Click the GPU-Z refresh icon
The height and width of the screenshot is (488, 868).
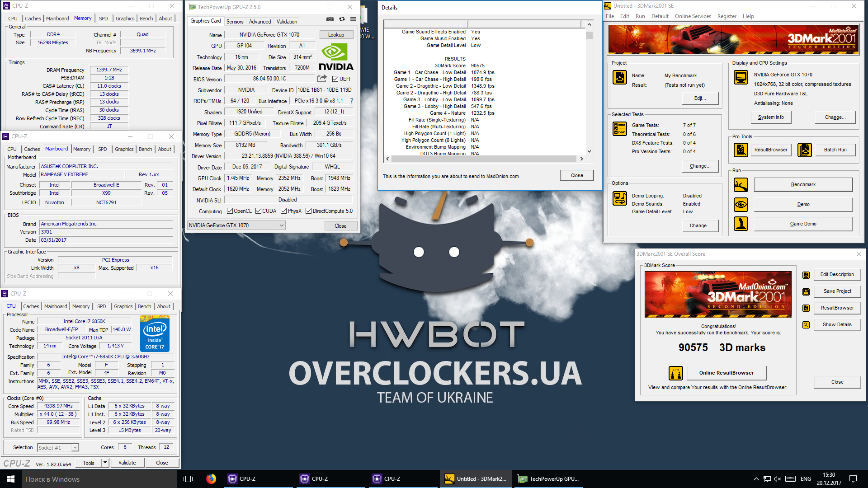click(342, 19)
